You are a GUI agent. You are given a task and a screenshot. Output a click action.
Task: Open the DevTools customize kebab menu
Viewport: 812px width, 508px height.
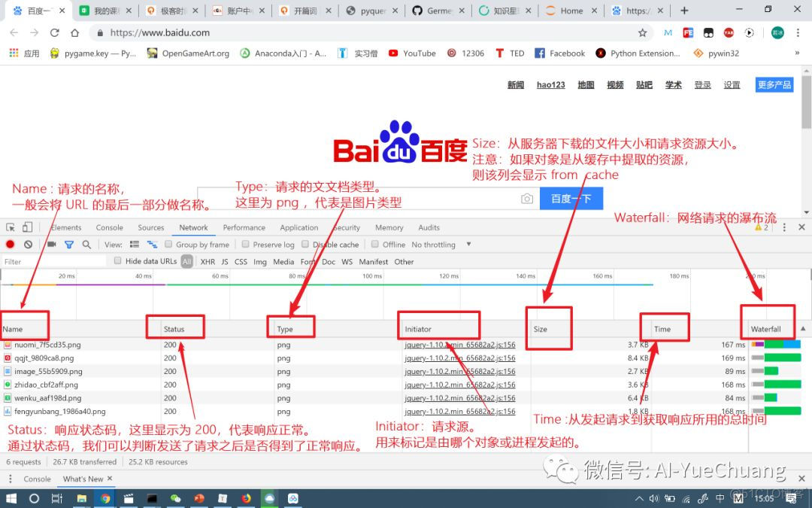[784, 227]
